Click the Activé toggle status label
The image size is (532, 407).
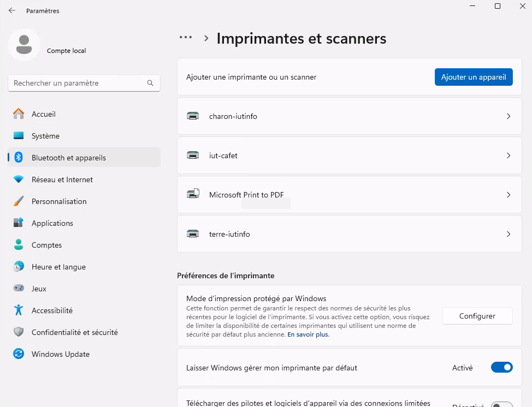coord(462,368)
